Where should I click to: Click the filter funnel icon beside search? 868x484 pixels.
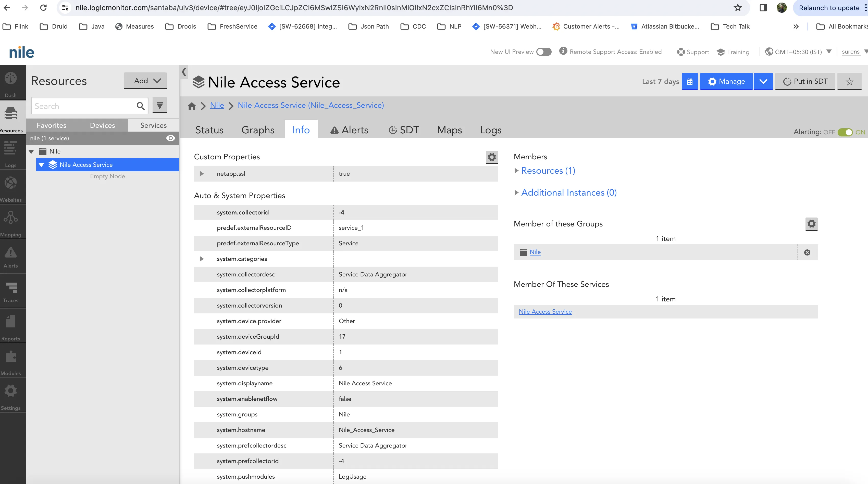pyautogui.click(x=160, y=105)
